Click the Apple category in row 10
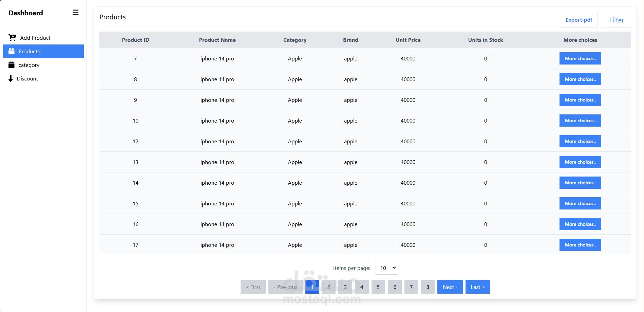Image resolution: width=644 pixels, height=312 pixels. click(295, 121)
